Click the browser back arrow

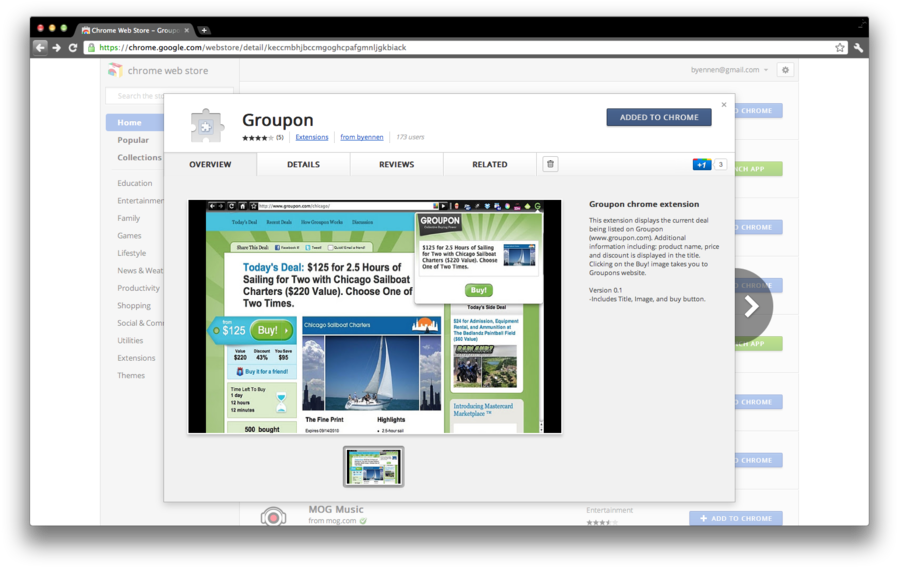tap(40, 47)
